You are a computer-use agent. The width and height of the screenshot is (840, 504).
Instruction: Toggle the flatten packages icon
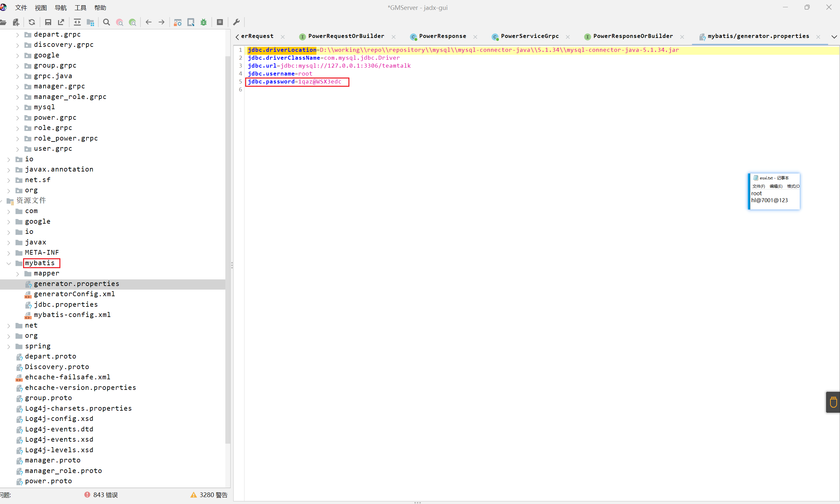pos(90,22)
